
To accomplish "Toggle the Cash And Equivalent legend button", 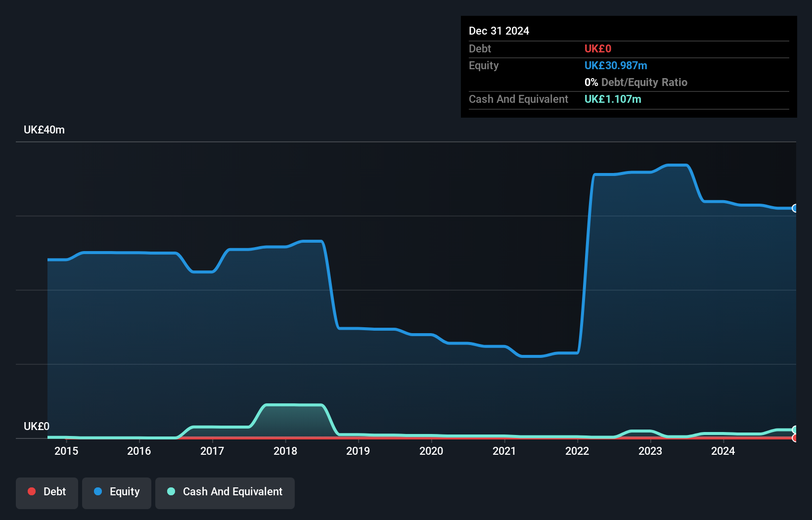I will (225, 493).
